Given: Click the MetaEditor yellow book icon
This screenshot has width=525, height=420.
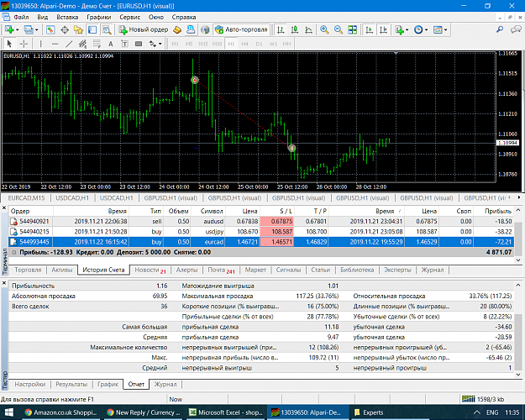Looking at the screenshot, I should [176, 29].
